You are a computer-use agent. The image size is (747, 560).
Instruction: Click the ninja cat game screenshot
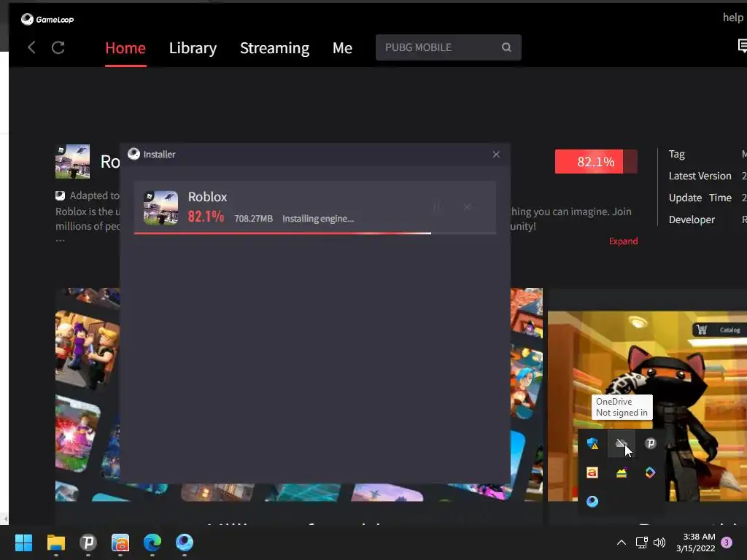tap(647, 406)
